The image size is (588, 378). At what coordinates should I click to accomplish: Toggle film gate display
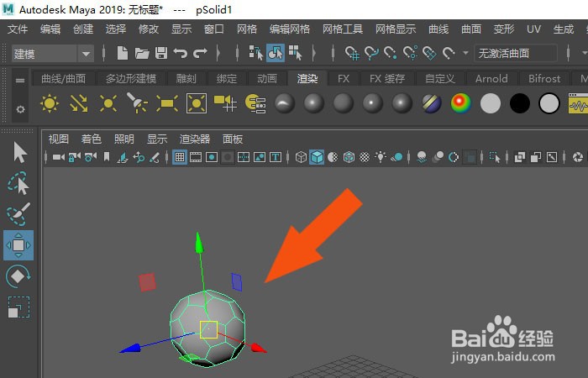pyautogui.click(x=196, y=157)
